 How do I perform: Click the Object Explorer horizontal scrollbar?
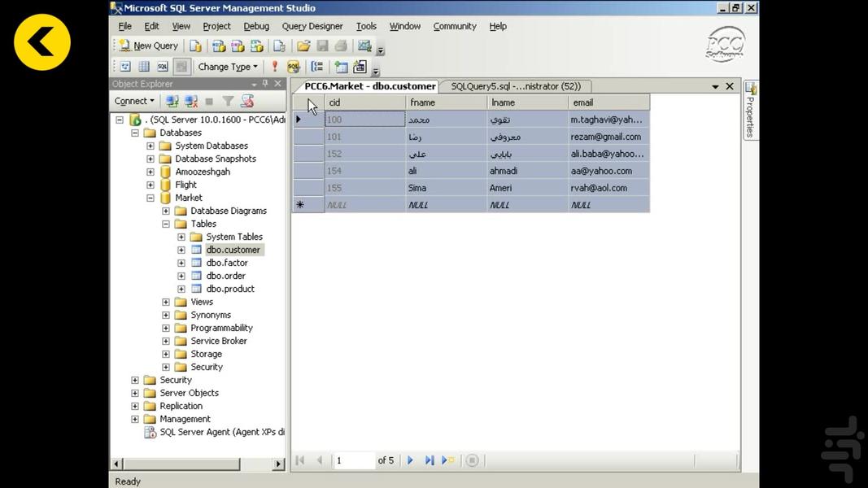pyautogui.click(x=198, y=464)
